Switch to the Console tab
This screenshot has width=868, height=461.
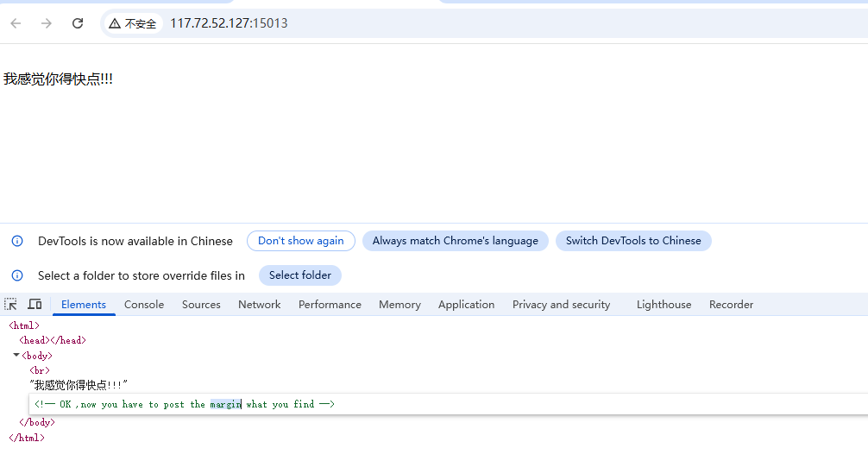pos(144,304)
